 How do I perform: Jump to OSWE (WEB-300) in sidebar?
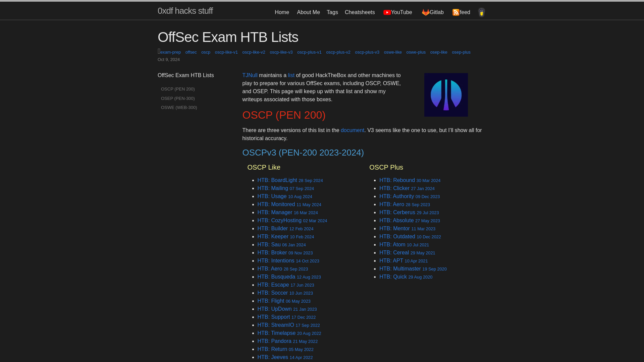[x=179, y=108]
